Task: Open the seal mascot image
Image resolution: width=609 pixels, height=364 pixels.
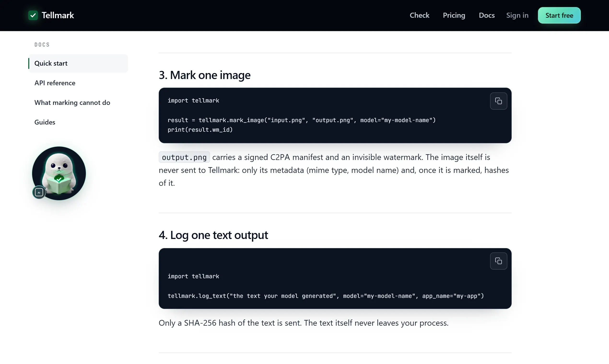Action: pyautogui.click(x=59, y=173)
